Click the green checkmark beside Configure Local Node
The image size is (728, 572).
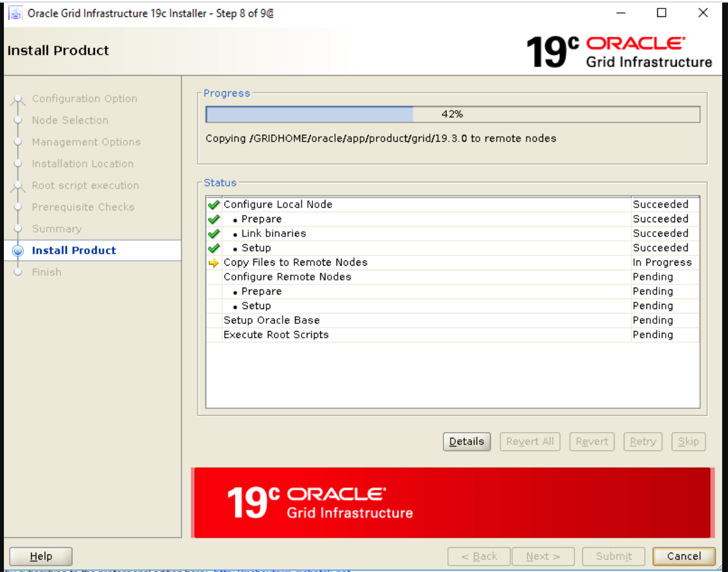point(213,205)
